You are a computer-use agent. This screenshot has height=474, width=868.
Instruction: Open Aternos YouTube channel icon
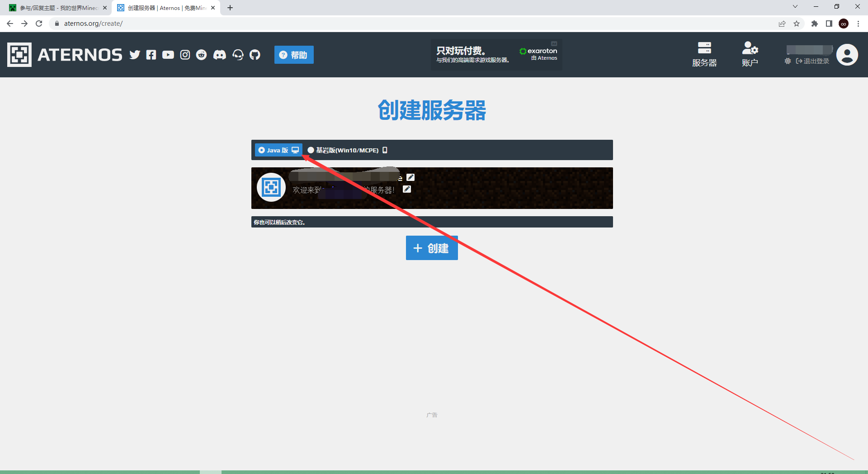(168, 55)
